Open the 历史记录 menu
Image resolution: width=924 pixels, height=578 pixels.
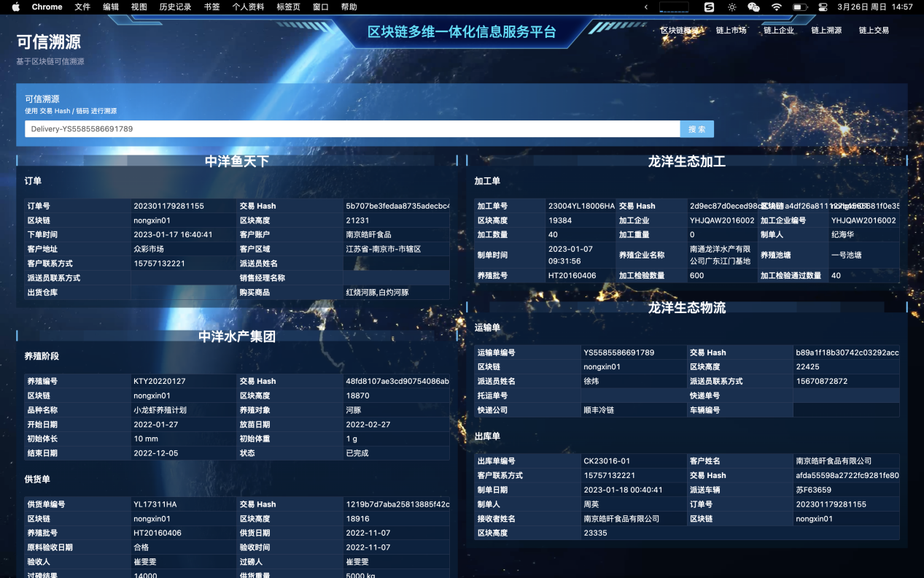click(x=175, y=7)
